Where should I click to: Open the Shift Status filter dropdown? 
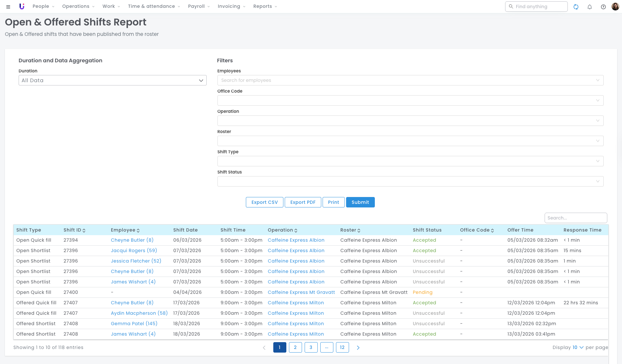pos(410,181)
